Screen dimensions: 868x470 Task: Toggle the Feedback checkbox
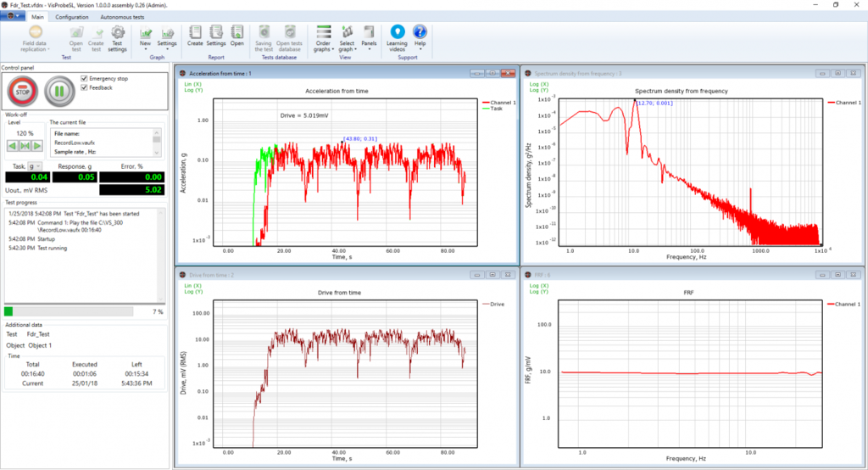(x=84, y=87)
